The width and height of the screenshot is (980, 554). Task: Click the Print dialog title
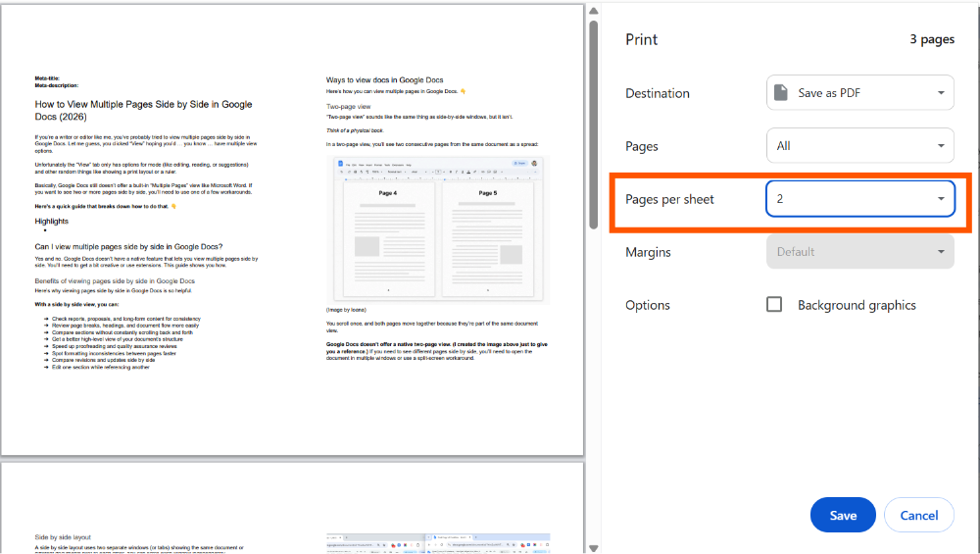point(641,39)
